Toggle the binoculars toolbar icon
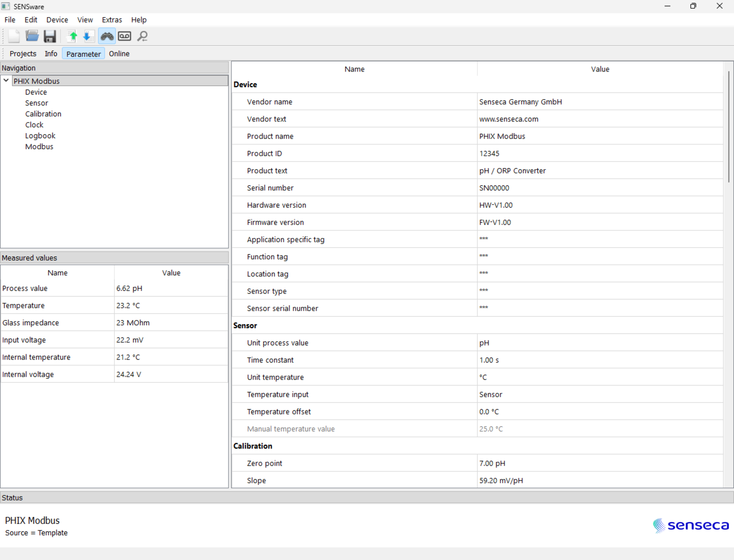The height and width of the screenshot is (560, 734). click(107, 36)
